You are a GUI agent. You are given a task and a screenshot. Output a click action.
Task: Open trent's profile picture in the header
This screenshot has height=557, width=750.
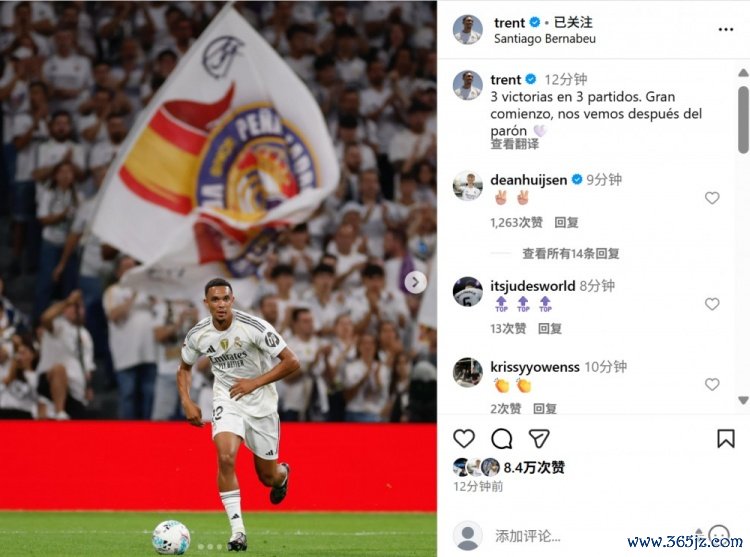coord(468,30)
